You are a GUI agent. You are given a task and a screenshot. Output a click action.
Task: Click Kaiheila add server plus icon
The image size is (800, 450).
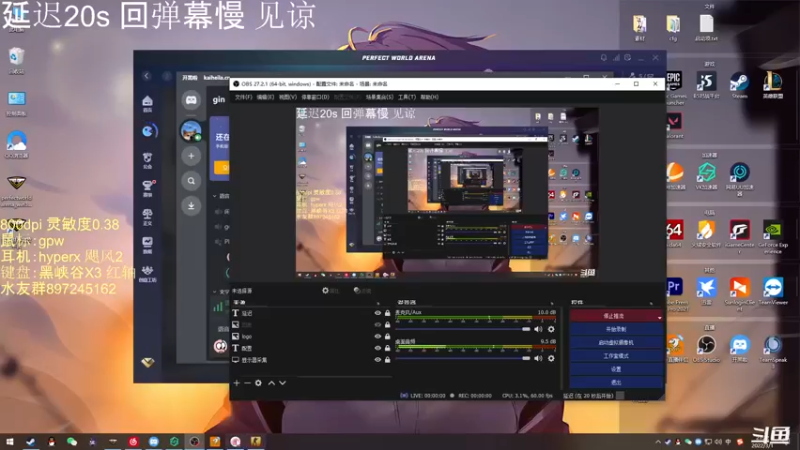[x=191, y=156]
